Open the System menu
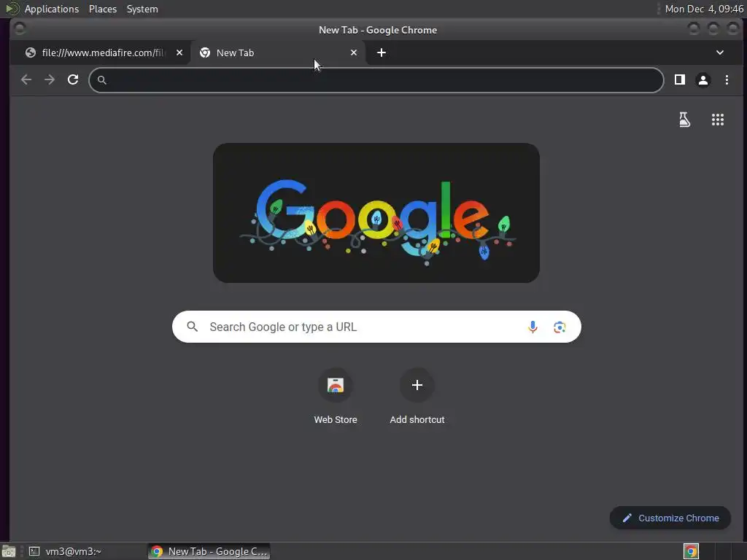Viewport: 747px width, 560px height. (142, 9)
